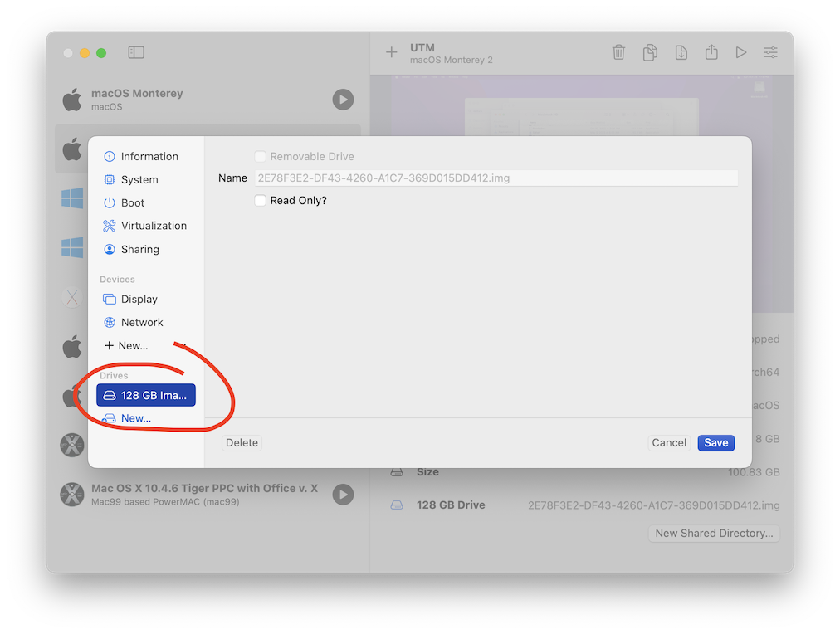840x634 pixels.
Task: Toggle the sidebar in UTM window
Action: click(x=136, y=52)
